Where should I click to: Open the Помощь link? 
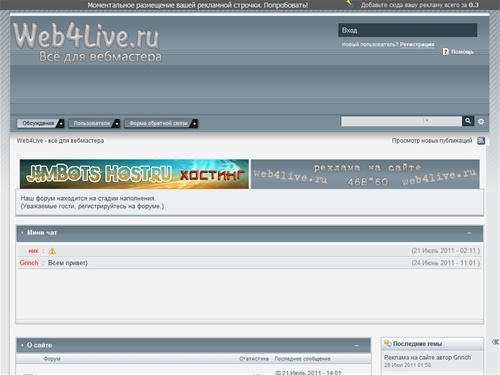point(462,52)
